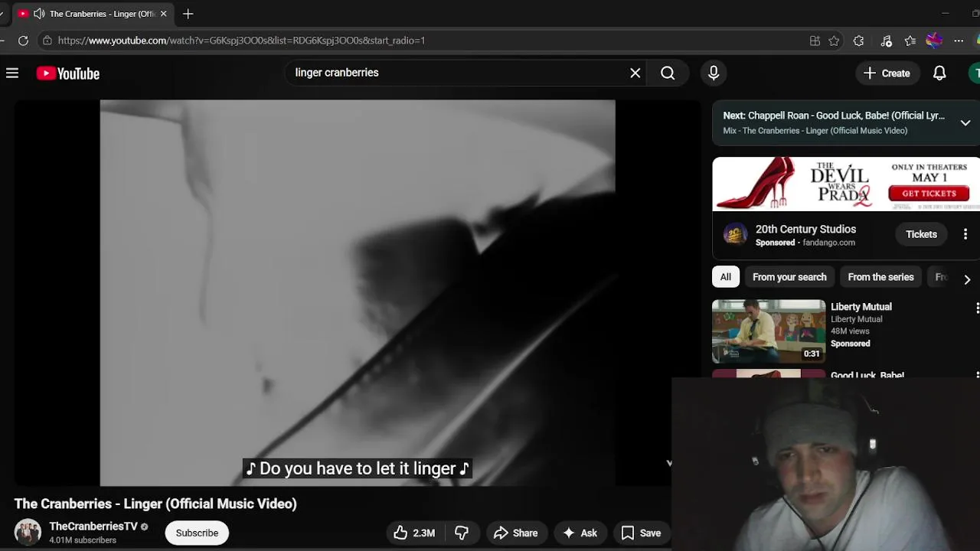The height and width of the screenshot is (551, 980).
Task: Open browser favorites list icon
Action: pyautogui.click(x=910, y=41)
